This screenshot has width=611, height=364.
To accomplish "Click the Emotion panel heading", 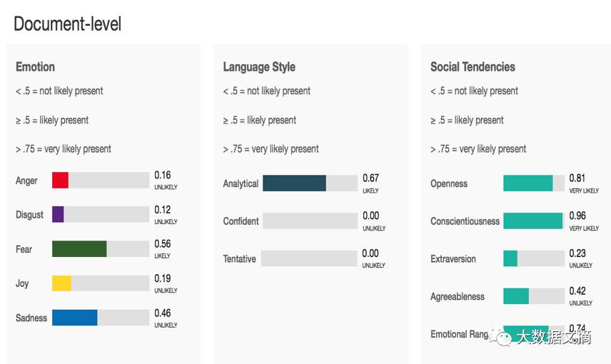I will pos(35,67).
